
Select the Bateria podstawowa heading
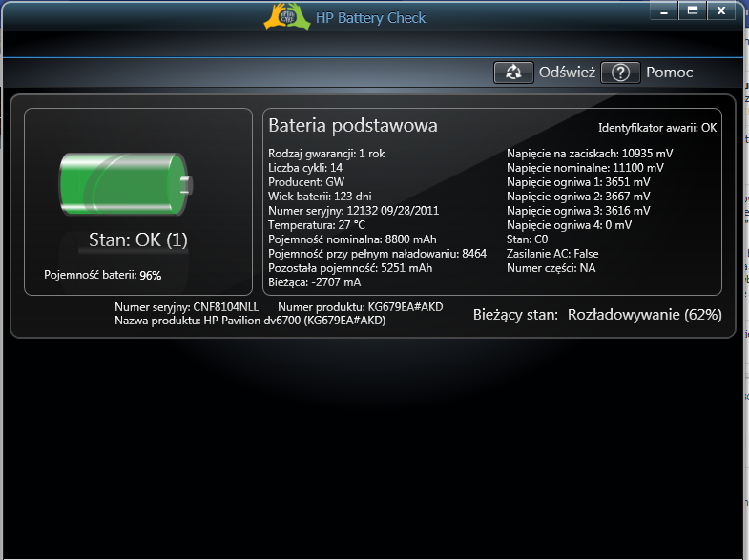(352, 125)
